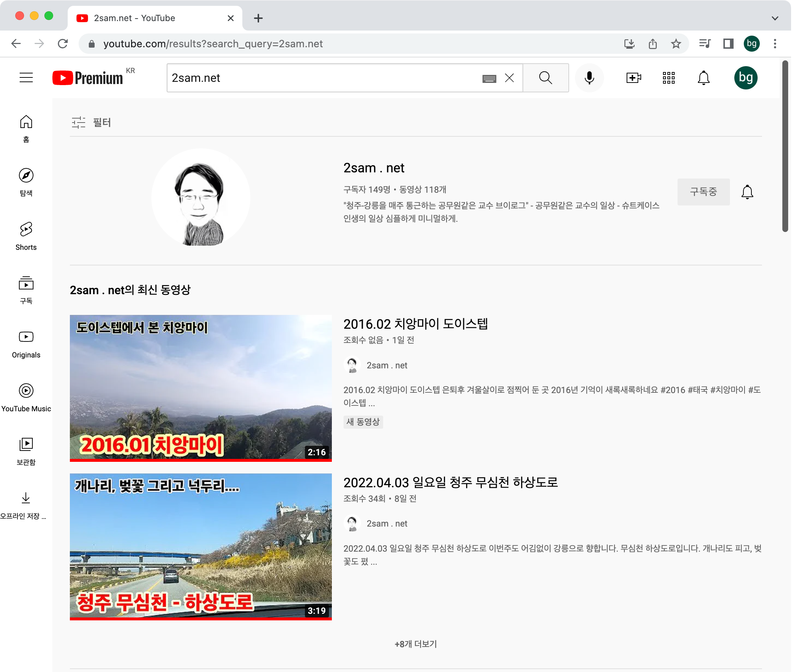This screenshot has width=806, height=672.
Task: Click the create video camera icon
Action: coord(633,78)
